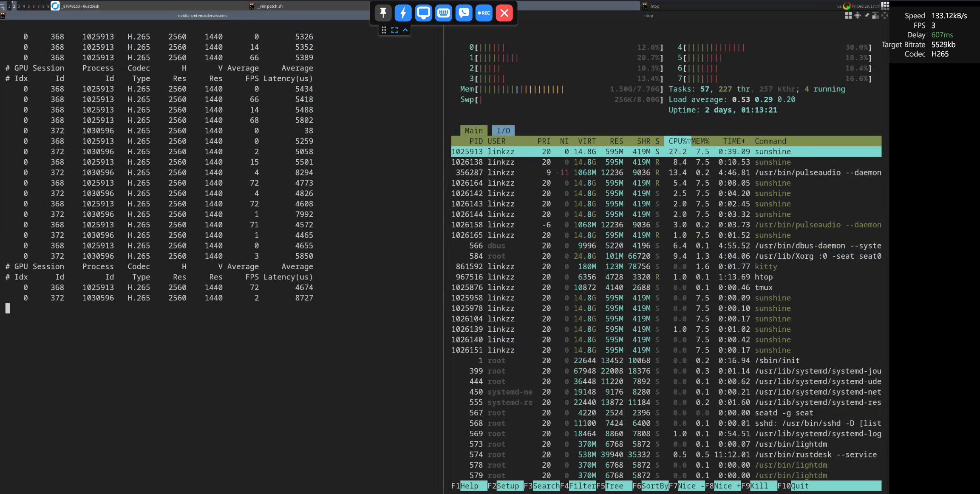Sort htop by the PID column header
Image resolution: width=980 pixels, height=494 pixels.
click(476, 141)
